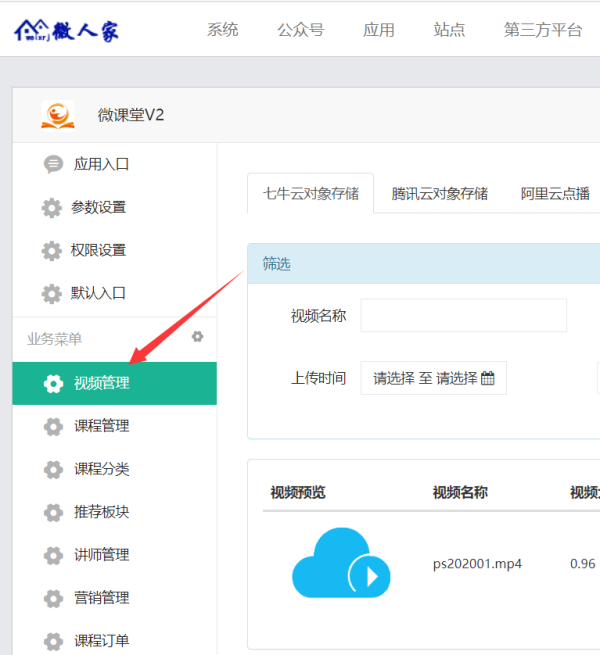
Task: Click the 微人家 house logo
Action: tap(66, 30)
